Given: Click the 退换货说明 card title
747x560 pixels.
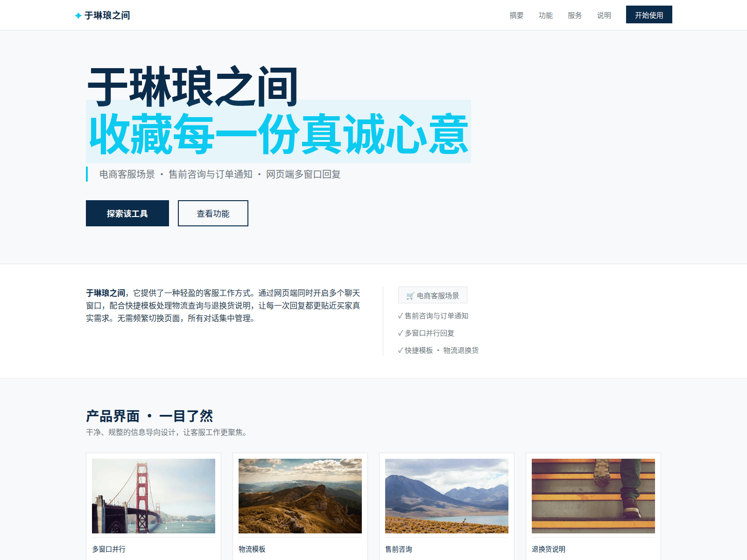Looking at the screenshot, I should (549, 549).
